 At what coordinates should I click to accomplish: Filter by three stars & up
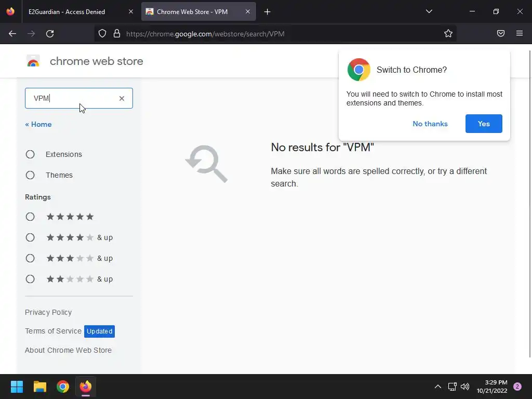click(30, 258)
